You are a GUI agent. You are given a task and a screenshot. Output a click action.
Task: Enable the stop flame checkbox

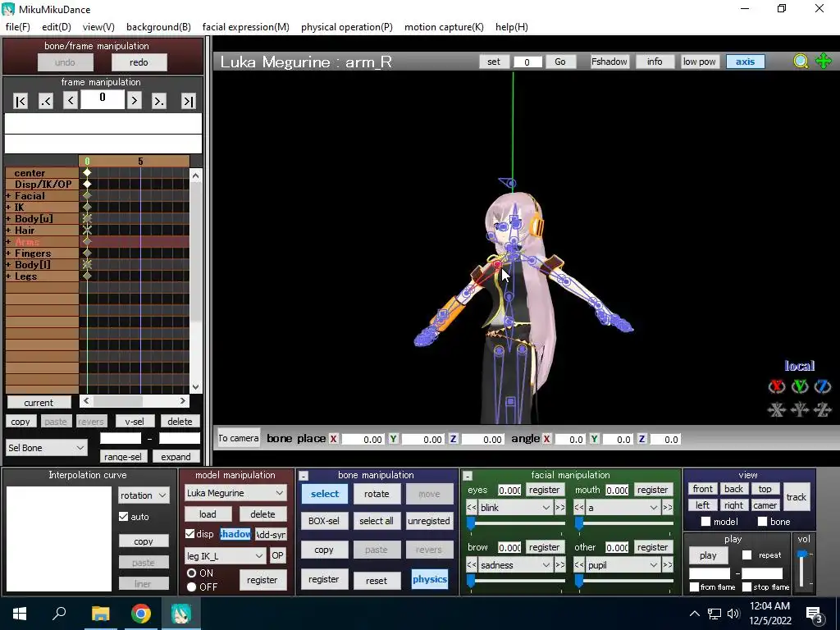746,587
